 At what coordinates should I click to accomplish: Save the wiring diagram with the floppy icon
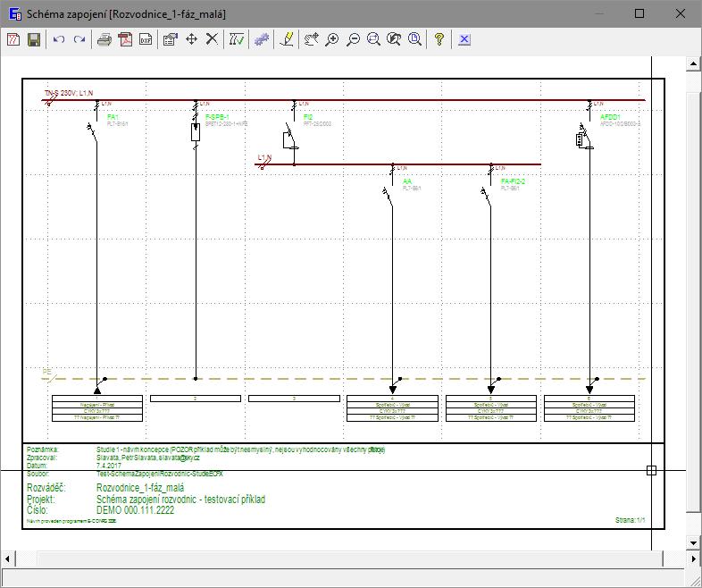coord(34,39)
